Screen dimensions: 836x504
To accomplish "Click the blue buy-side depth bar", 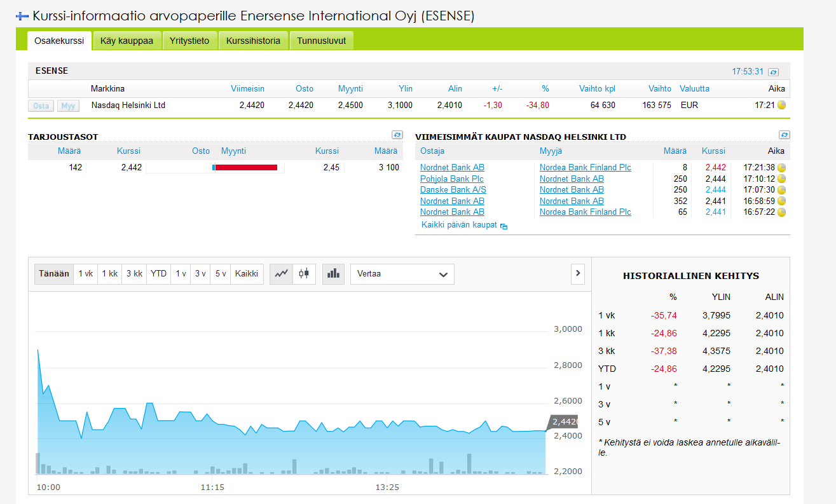I will click(x=214, y=167).
